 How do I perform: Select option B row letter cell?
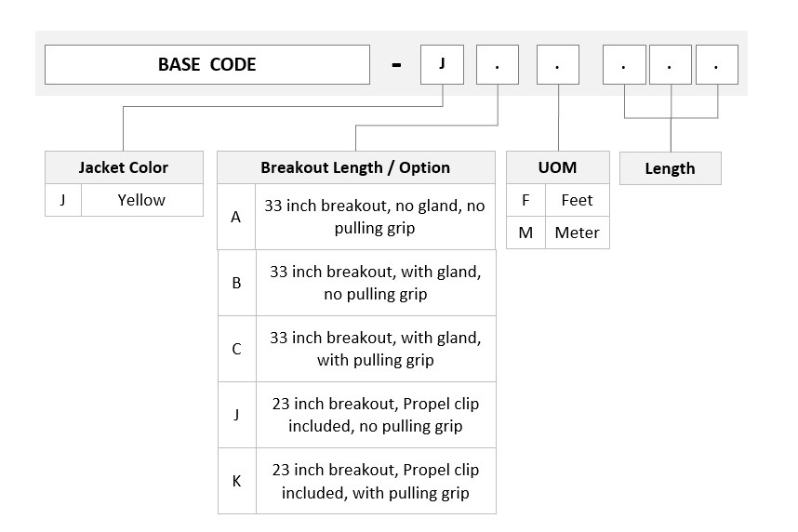(x=236, y=283)
